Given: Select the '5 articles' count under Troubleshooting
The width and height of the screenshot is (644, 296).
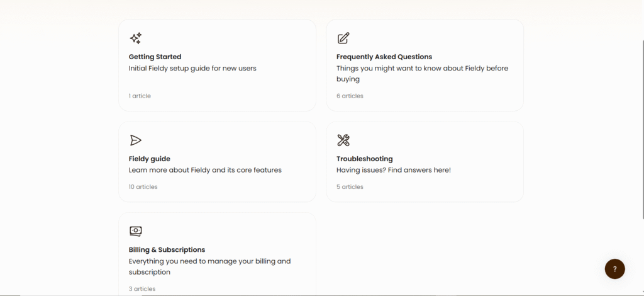Looking at the screenshot, I should pyautogui.click(x=350, y=186).
